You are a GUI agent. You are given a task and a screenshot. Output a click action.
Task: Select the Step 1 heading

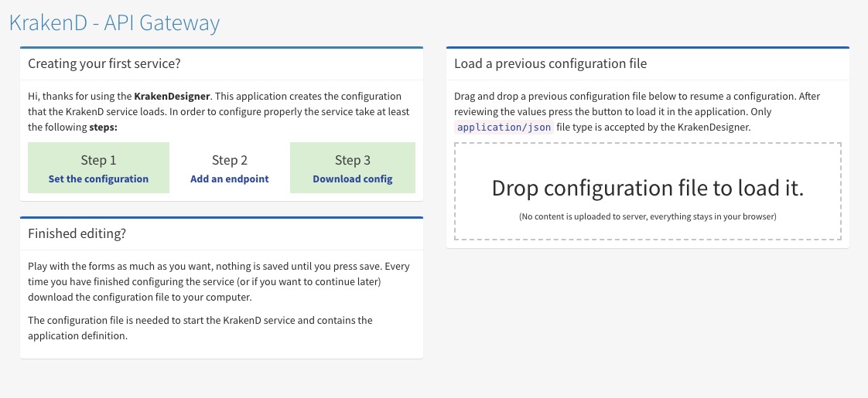98,160
